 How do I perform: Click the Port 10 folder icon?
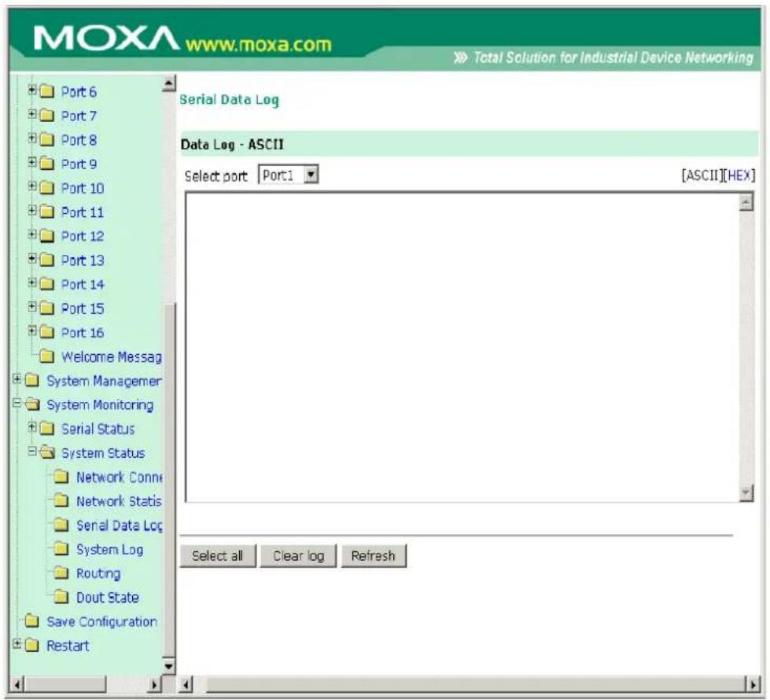(x=46, y=188)
